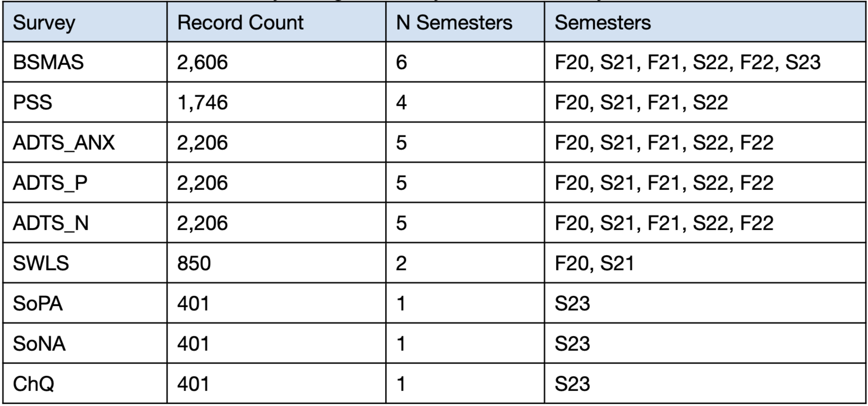The height and width of the screenshot is (406, 868).
Task: Select the ADTS_N survey cell
Action: (x=85, y=223)
